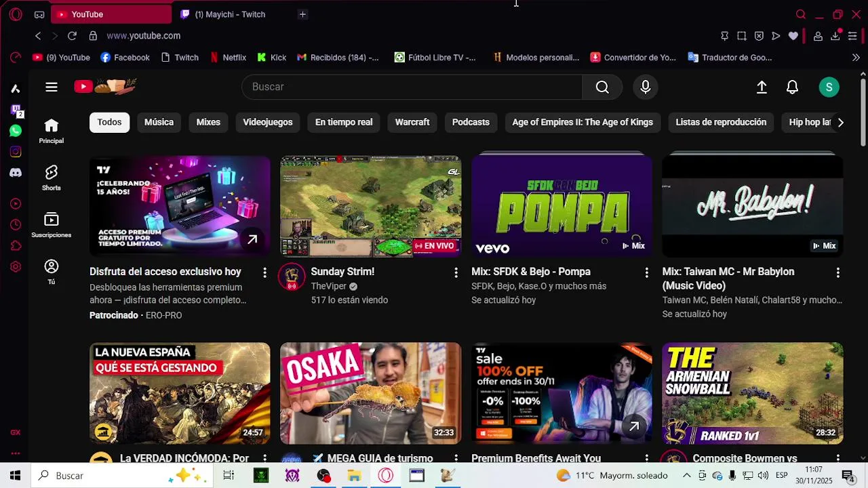The height and width of the screenshot is (488, 868).
Task: Add page to bookmarks with heart icon
Action: [793, 36]
